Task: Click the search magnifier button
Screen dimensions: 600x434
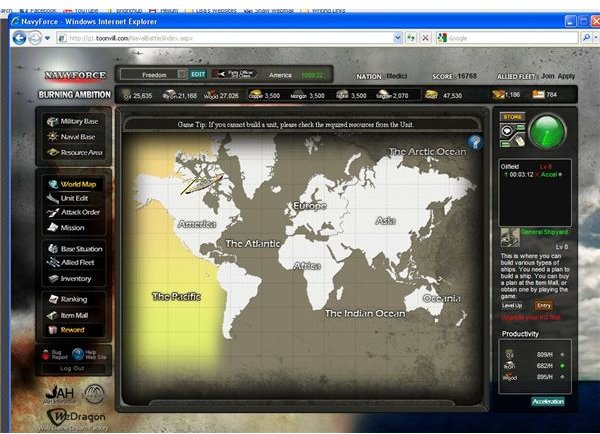Action: (x=586, y=38)
